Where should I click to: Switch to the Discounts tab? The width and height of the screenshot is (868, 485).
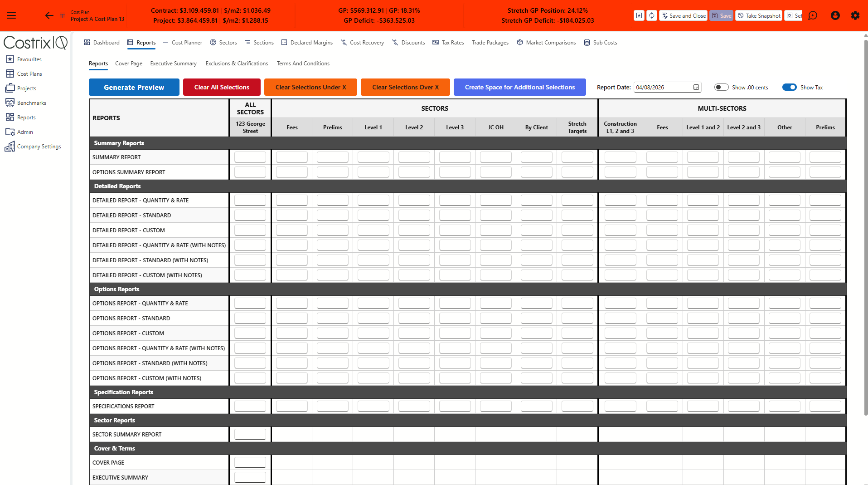pos(408,43)
